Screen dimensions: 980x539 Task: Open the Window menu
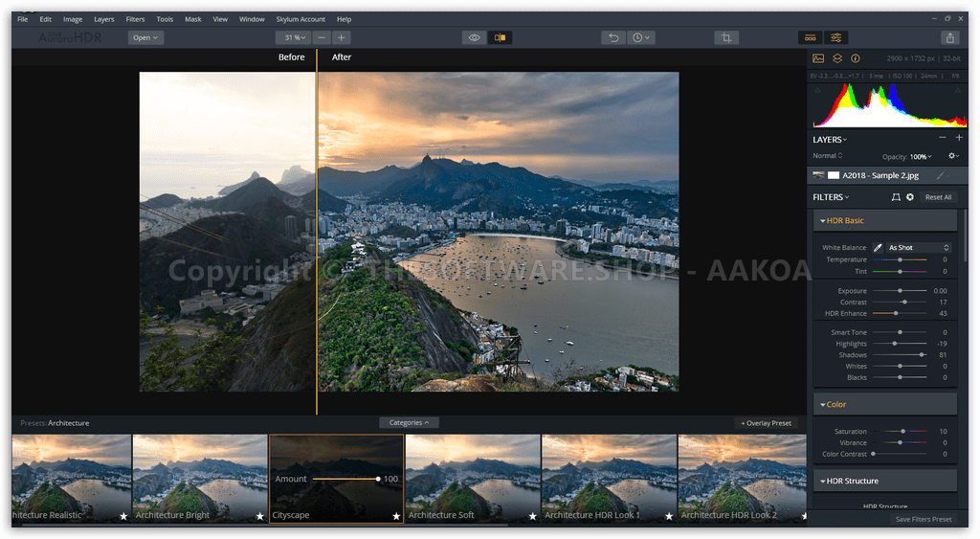point(252,19)
